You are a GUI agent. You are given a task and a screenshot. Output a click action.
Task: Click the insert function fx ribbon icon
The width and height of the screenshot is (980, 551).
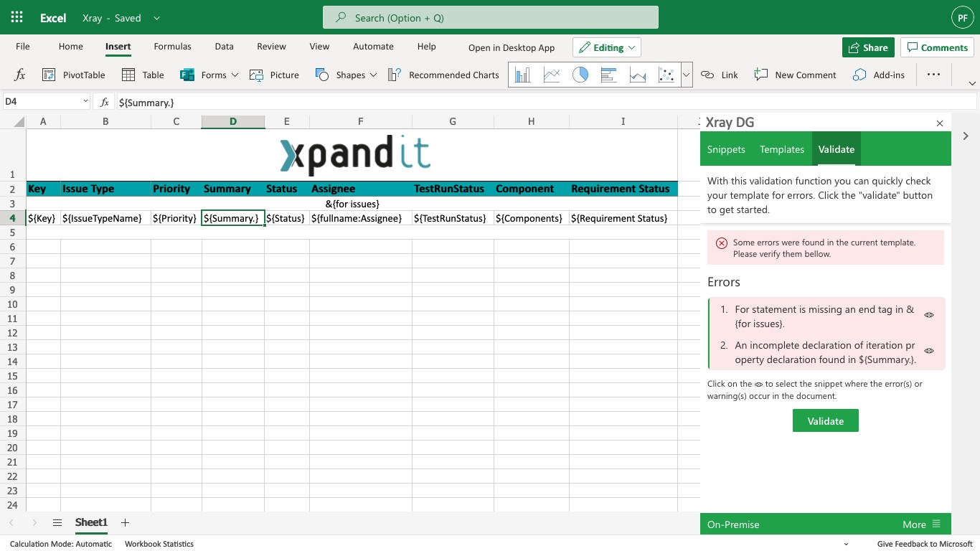click(x=20, y=75)
